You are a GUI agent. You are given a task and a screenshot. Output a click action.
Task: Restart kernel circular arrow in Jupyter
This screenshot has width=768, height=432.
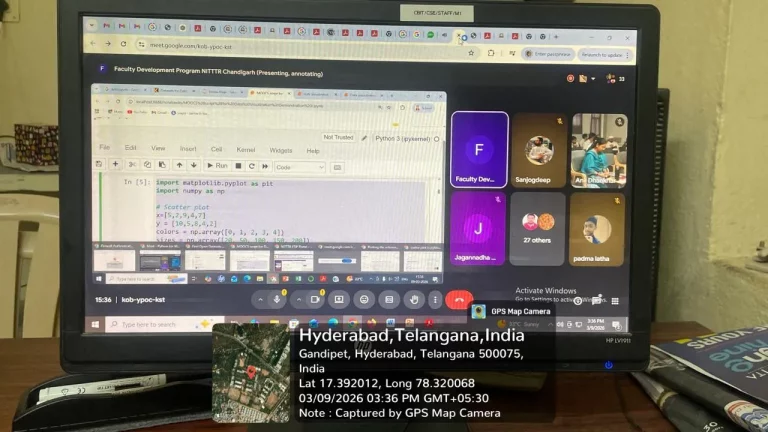tap(251, 166)
